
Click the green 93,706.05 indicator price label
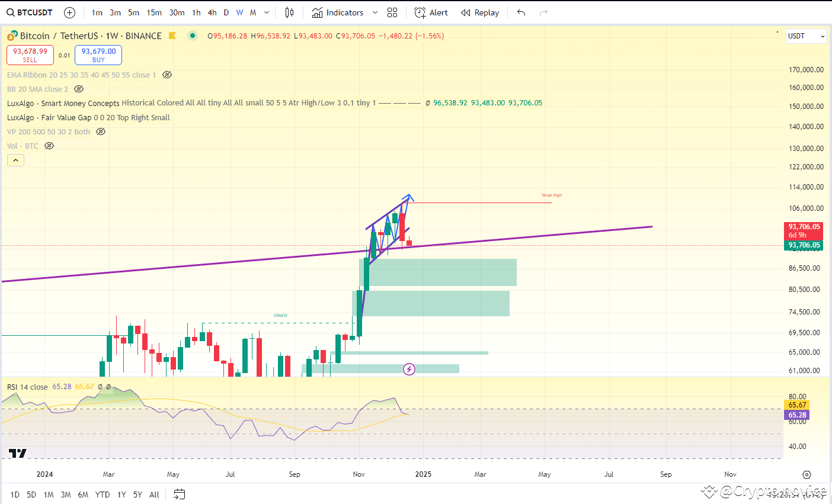[804, 245]
